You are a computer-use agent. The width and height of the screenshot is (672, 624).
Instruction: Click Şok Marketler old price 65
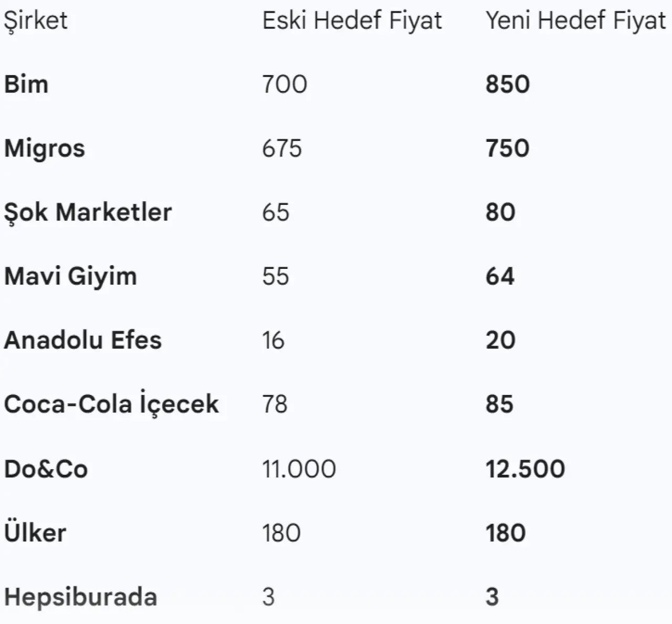point(276,212)
